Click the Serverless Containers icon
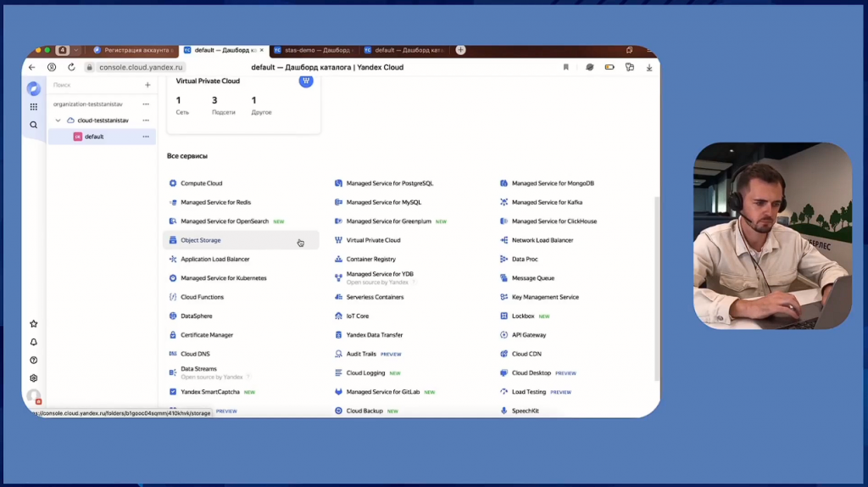Viewport: 868px width, 487px height. click(x=338, y=297)
